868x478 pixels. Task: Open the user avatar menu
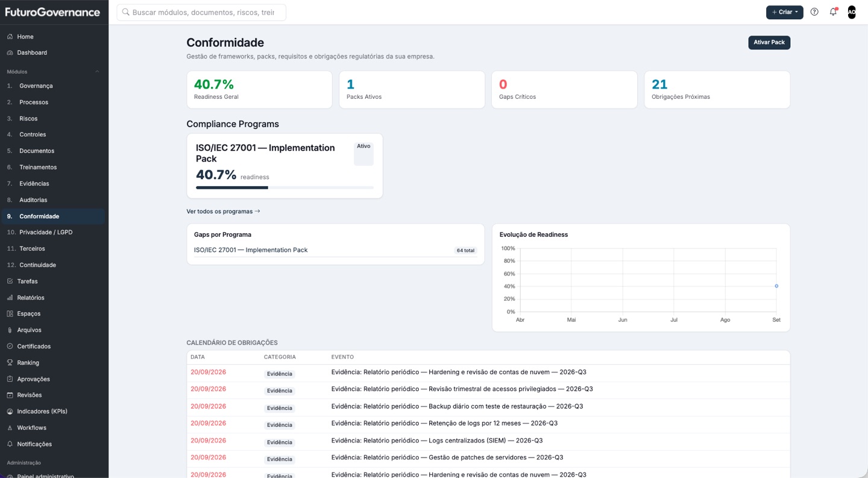tap(852, 12)
